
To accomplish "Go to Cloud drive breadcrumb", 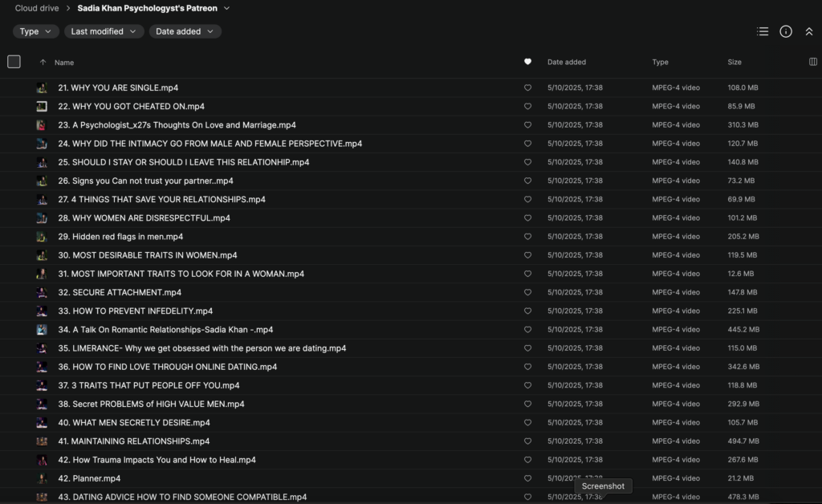I will click(x=37, y=8).
